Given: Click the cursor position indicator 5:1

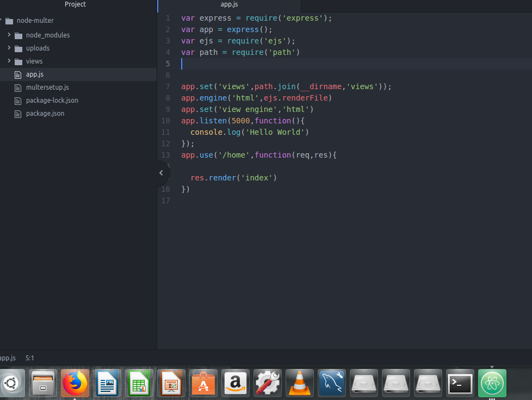Looking at the screenshot, I should click(29, 358).
